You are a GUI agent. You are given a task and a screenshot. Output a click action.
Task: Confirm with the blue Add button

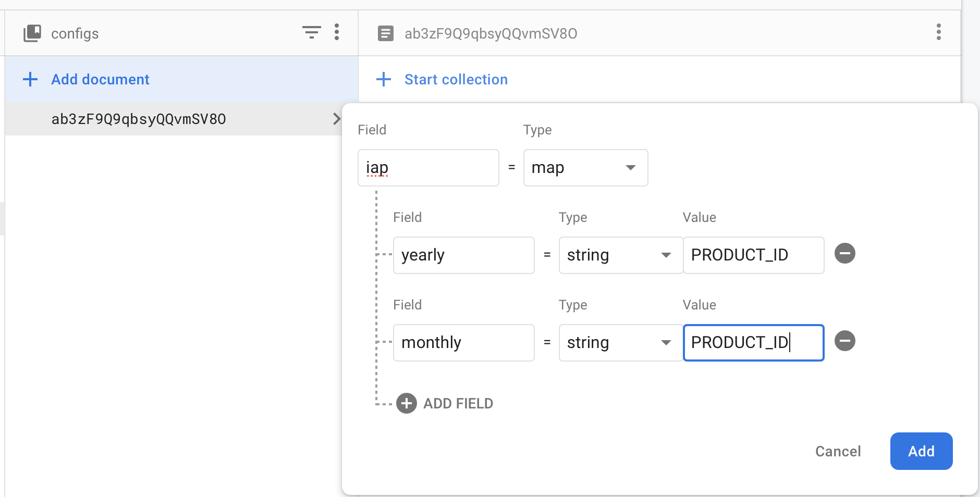(x=921, y=451)
